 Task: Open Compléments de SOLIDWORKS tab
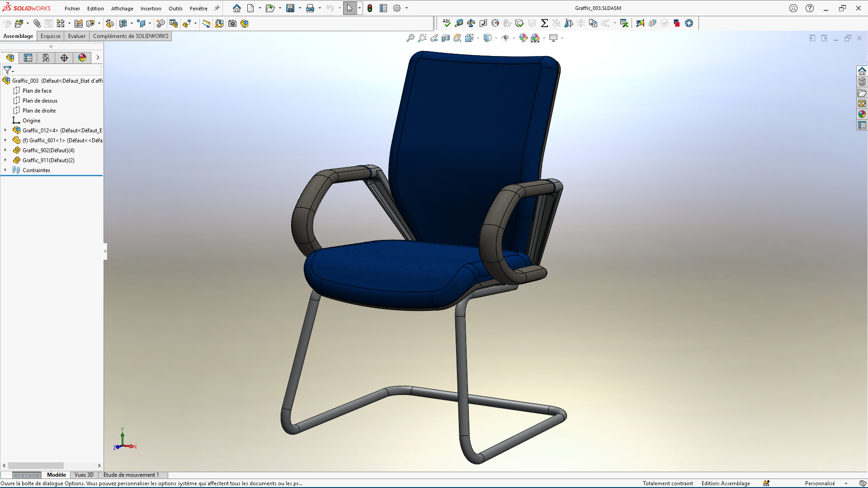pyautogui.click(x=131, y=36)
